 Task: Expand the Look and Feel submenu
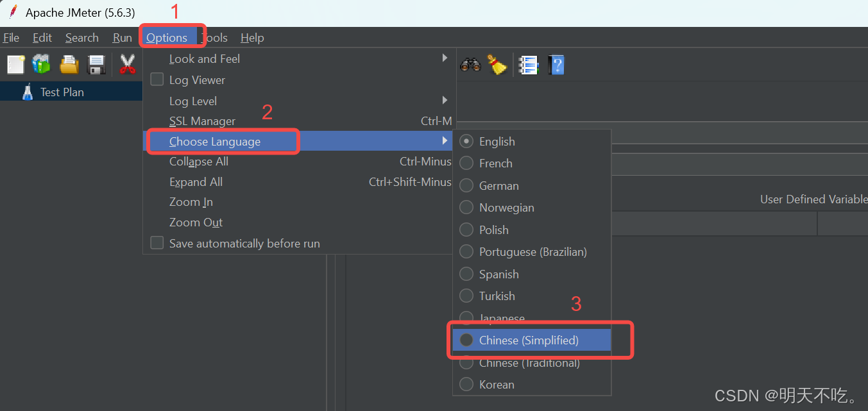tap(298, 58)
